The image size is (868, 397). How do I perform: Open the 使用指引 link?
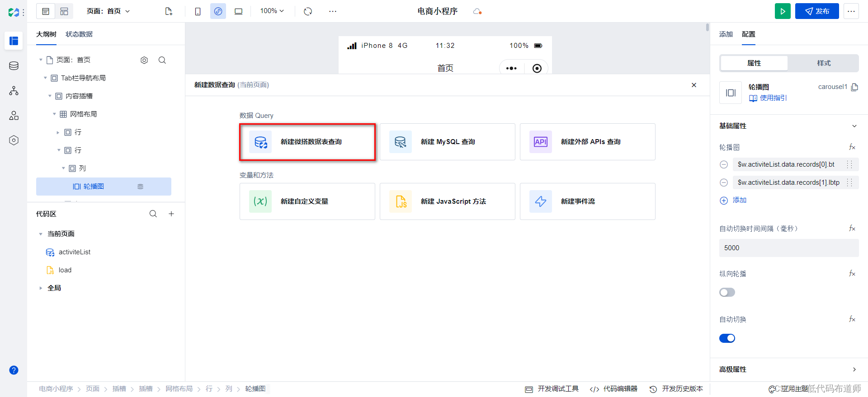click(x=768, y=98)
